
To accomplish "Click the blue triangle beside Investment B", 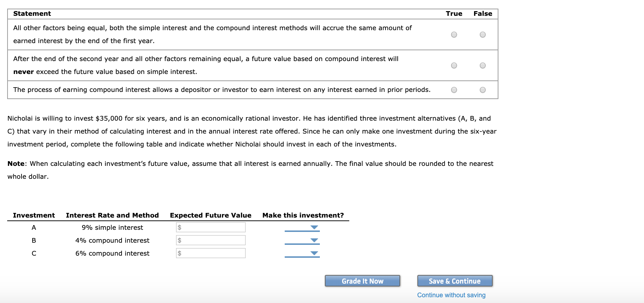I will click(314, 241).
